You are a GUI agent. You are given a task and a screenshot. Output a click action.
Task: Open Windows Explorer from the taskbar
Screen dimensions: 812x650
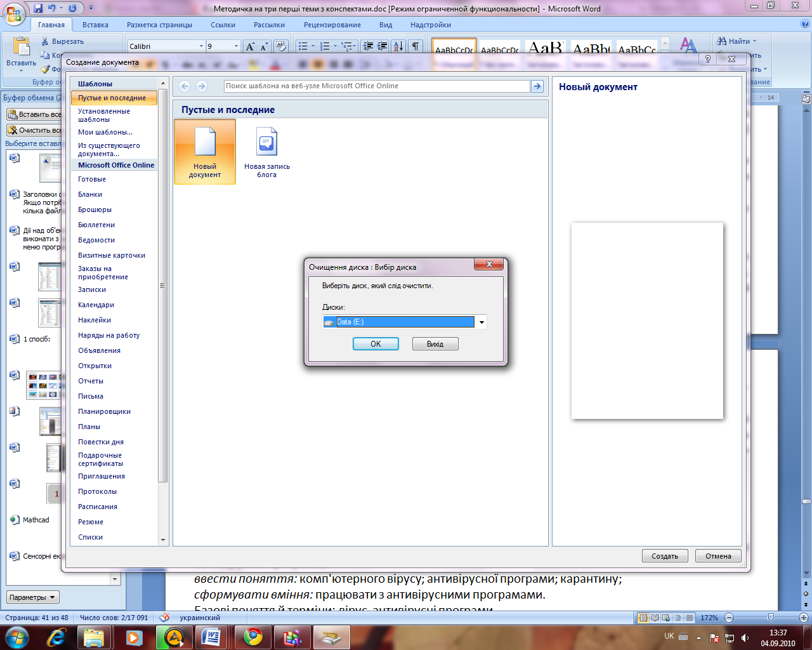pyautogui.click(x=95, y=637)
